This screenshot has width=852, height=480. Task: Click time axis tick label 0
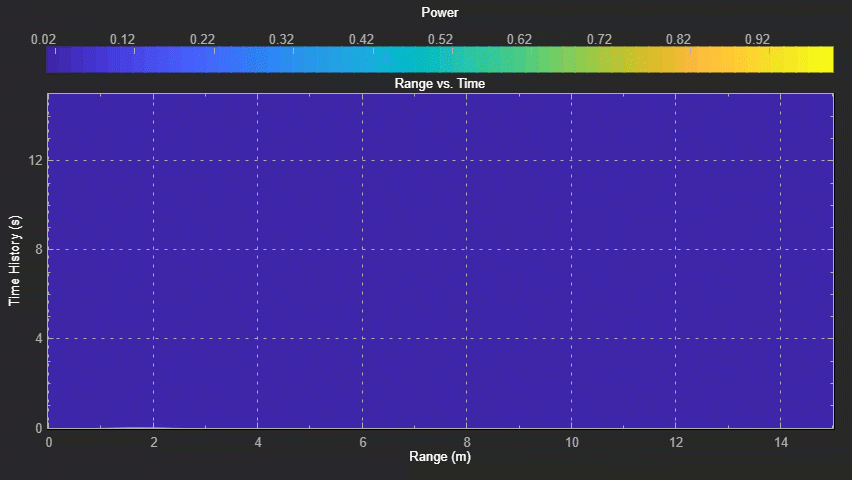click(39, 428)
